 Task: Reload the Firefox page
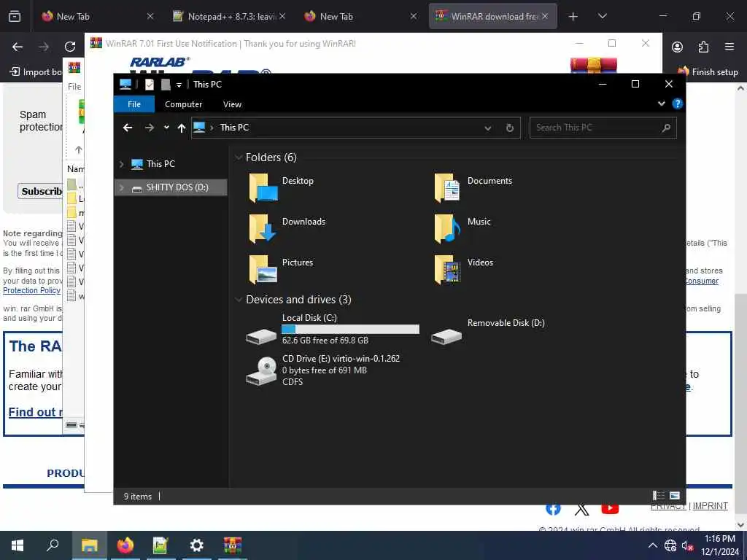[70, 47]
